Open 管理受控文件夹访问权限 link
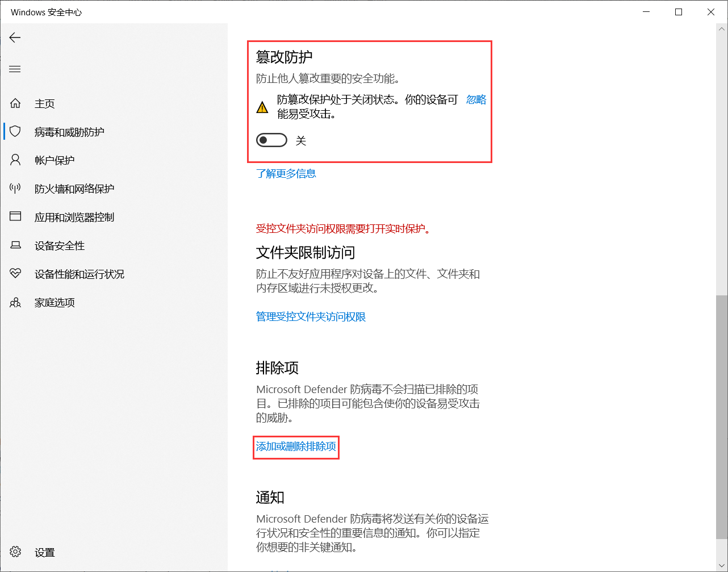This screenshot has width=728, height=572. (x=311, y=317)
